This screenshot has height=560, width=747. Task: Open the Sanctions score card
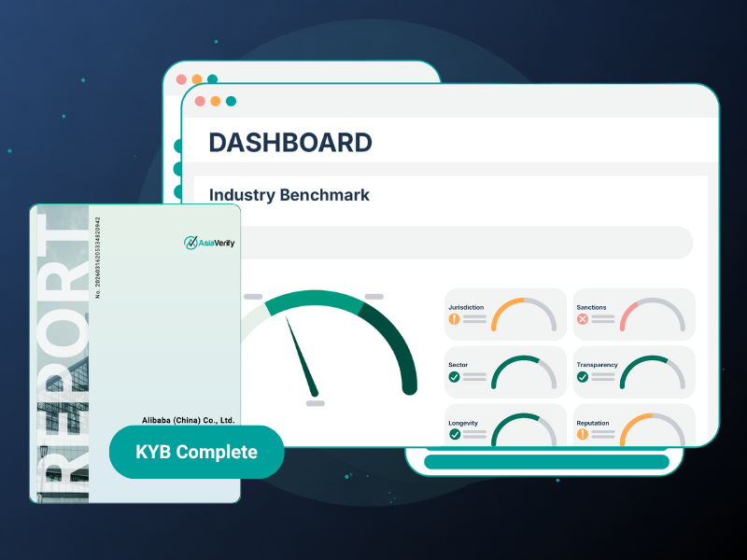(634, 315)
